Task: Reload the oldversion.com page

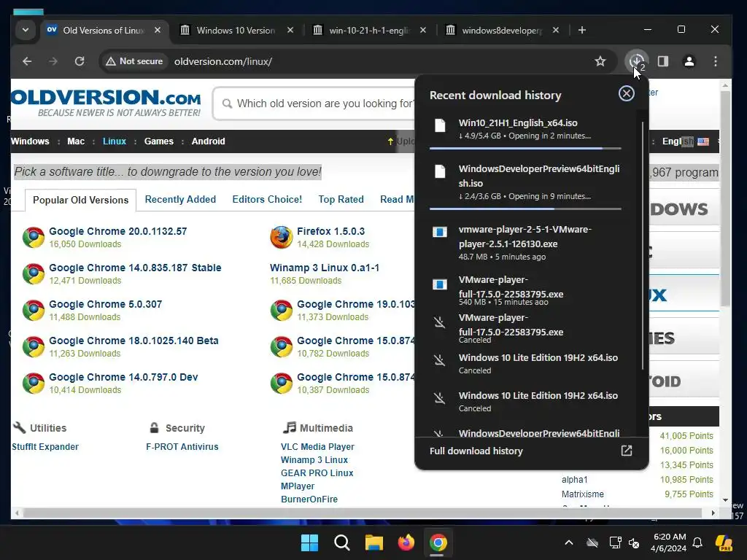Action: (x=80, y=61)
